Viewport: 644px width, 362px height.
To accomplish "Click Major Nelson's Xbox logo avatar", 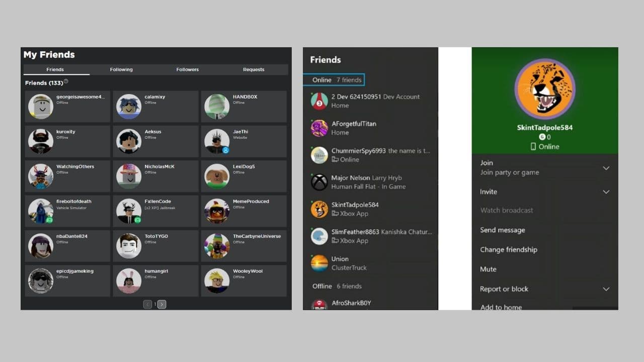I will (x=319, y=182).
